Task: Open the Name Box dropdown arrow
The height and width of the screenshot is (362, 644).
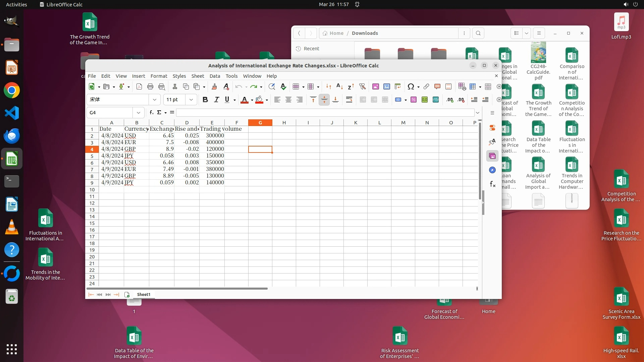Action: click(138, 113)
